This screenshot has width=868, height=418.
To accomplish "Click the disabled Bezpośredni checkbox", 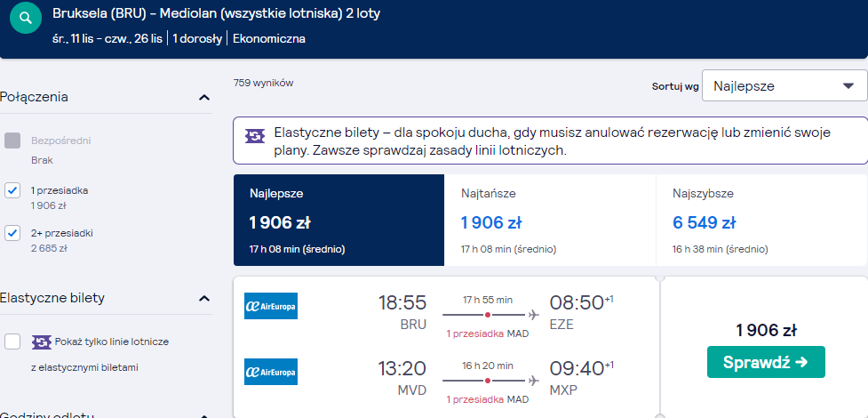I will [12, 141].
